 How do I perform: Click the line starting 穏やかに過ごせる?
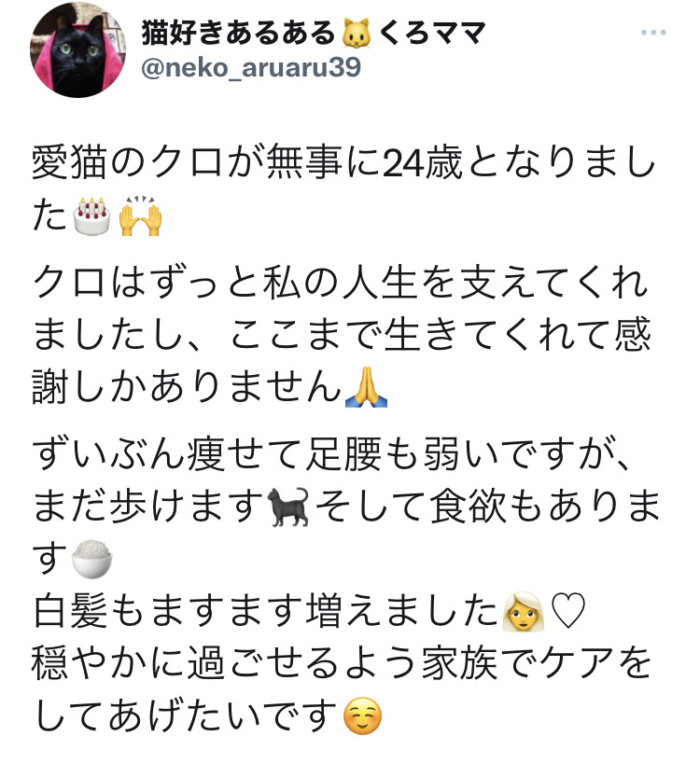(x=342, y=663)
